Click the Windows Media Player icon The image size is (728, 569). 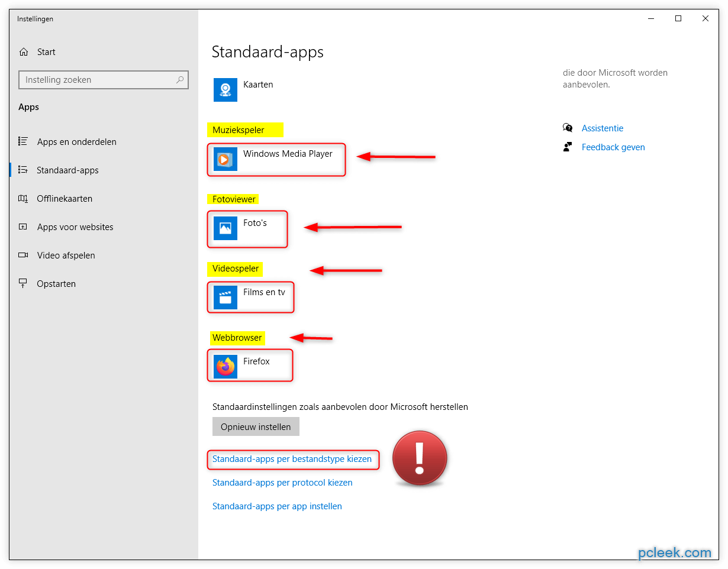point(225,159)
